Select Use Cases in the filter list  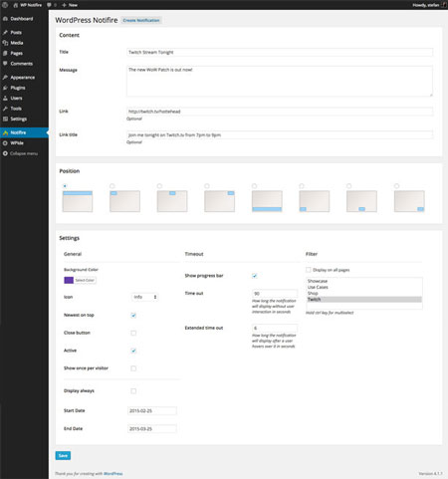click(364, 287)
